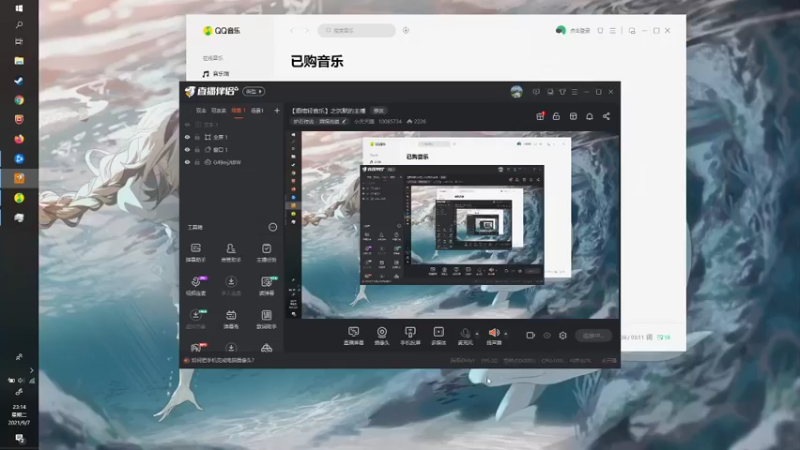Click the streamer avatar in the title bar
This screenshot has width=800, height=450.
click(516, 92)
